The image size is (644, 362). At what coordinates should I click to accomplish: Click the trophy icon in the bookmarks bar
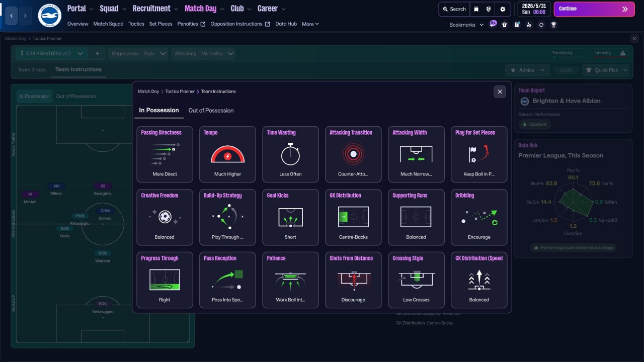pyautogui.click(x=553, y=25)
